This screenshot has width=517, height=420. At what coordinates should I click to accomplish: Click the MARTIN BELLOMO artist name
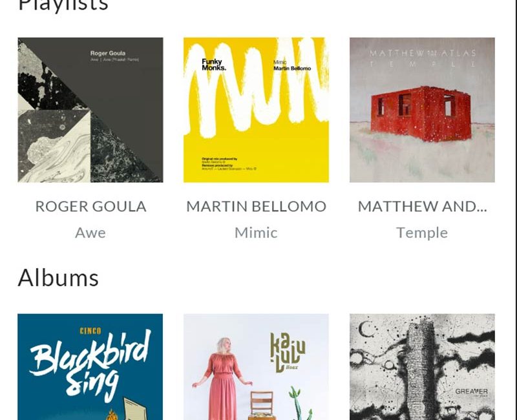point(256,206)
